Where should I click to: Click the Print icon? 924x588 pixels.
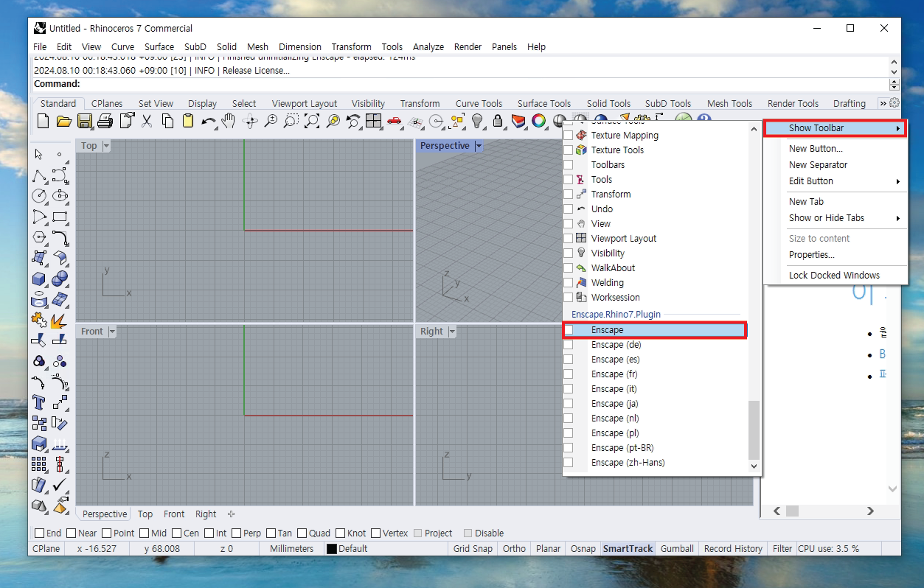click(x=105, y=121)
